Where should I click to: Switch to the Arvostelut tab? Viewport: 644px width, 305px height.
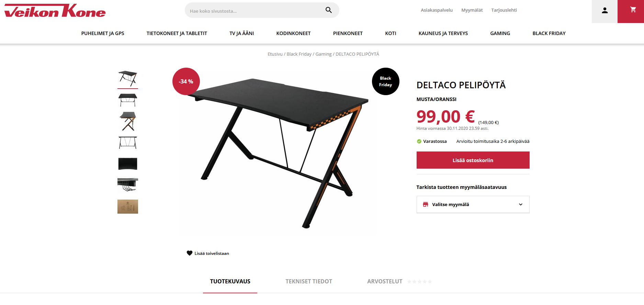(x=385, y=281)
